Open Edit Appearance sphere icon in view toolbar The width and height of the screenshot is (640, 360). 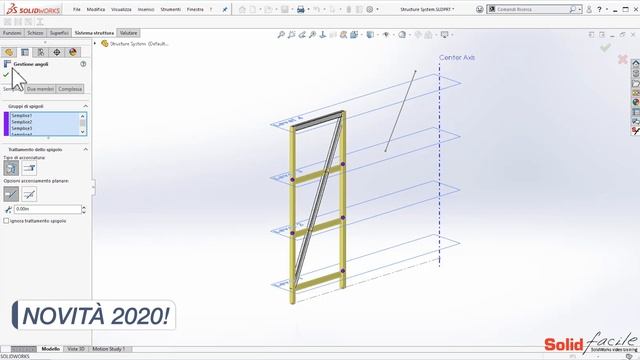click(x=402, y=35)
